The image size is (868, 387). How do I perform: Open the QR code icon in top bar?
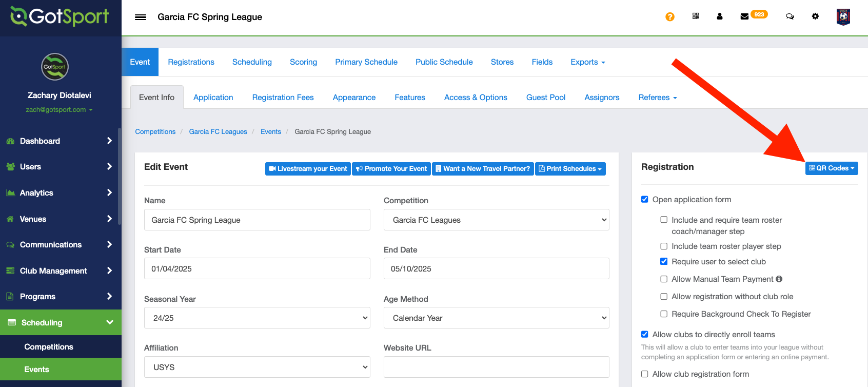pos(696,16)
